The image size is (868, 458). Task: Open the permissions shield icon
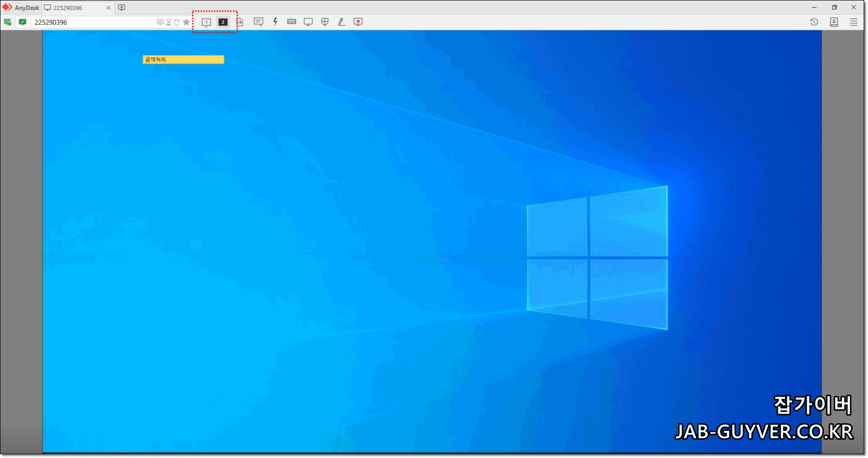[x=325, y=22]
